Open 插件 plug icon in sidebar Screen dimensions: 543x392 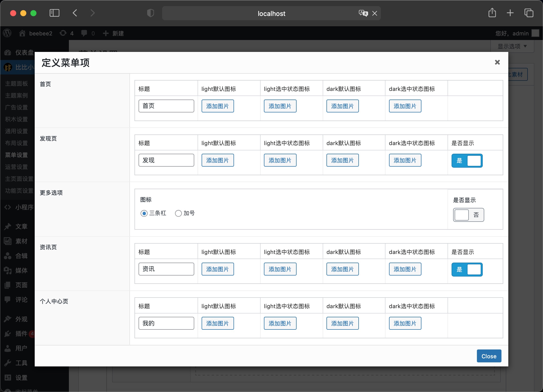(8, 334)
